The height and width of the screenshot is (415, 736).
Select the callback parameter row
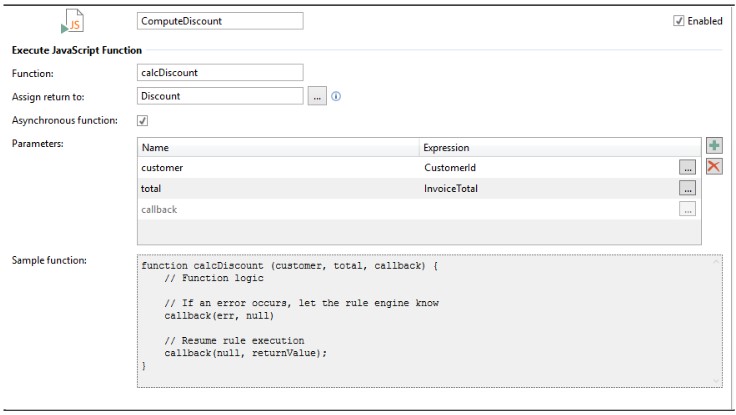[x=278, y=209]
